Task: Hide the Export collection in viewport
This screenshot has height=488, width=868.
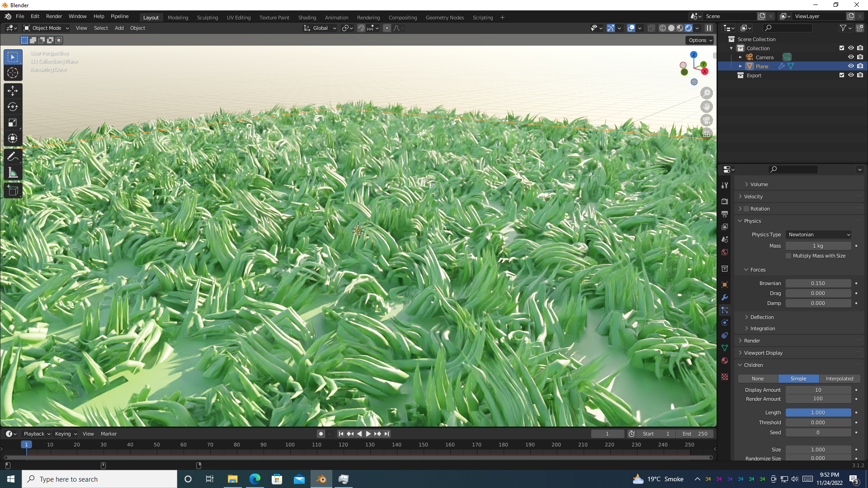Action: (x=851, y=75)
